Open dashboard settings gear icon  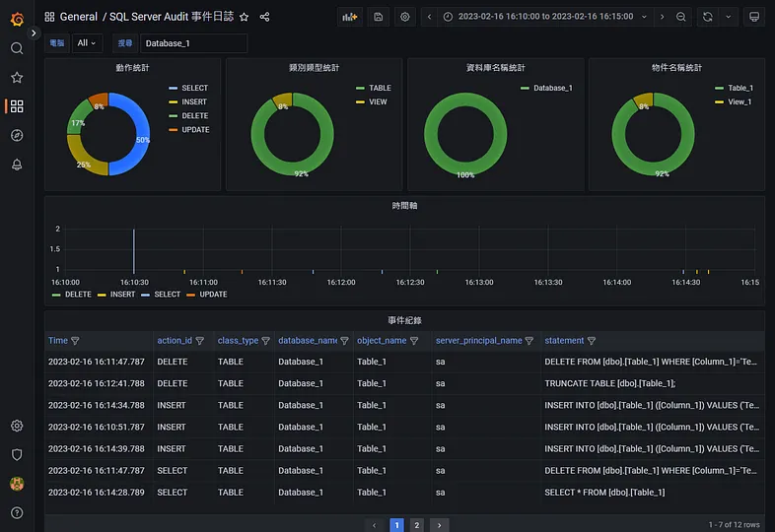(405, 17)
